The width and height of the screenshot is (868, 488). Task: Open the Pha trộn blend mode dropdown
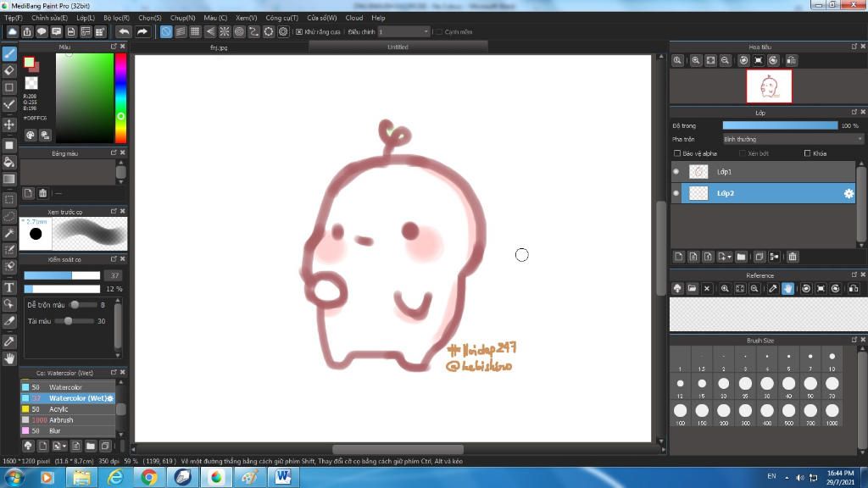click(792, 139)
